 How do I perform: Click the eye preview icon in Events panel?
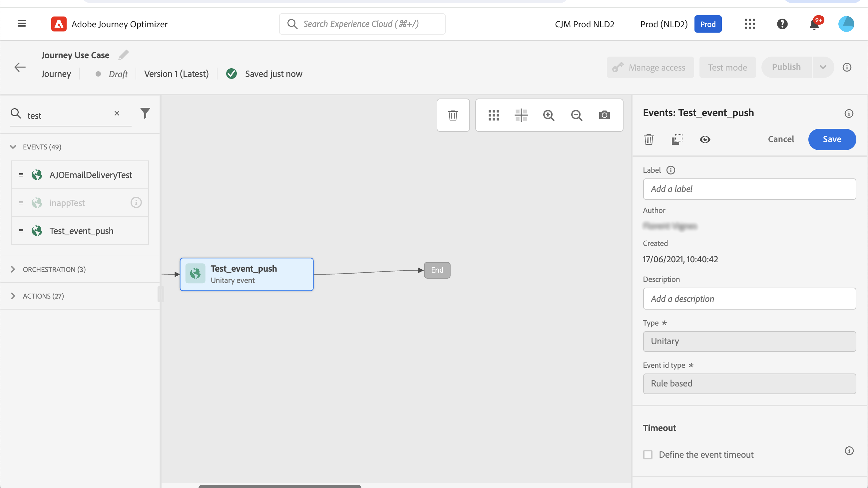point(704,139)
